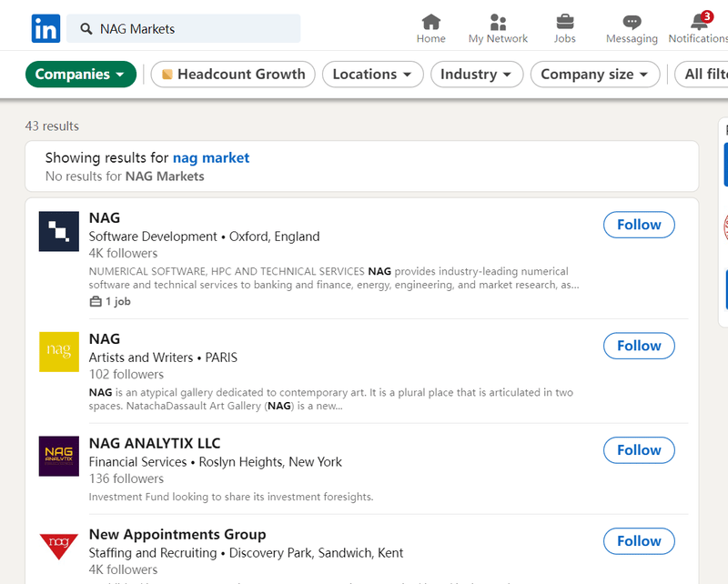Click the NAG Markets search field
Viewport: 728px width, 584px height.
(x=184, y=28)
